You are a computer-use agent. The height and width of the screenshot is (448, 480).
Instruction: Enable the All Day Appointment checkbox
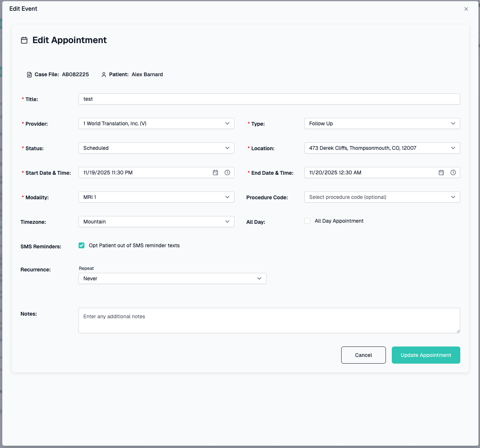pyautogui.click(x=307, y=221)
